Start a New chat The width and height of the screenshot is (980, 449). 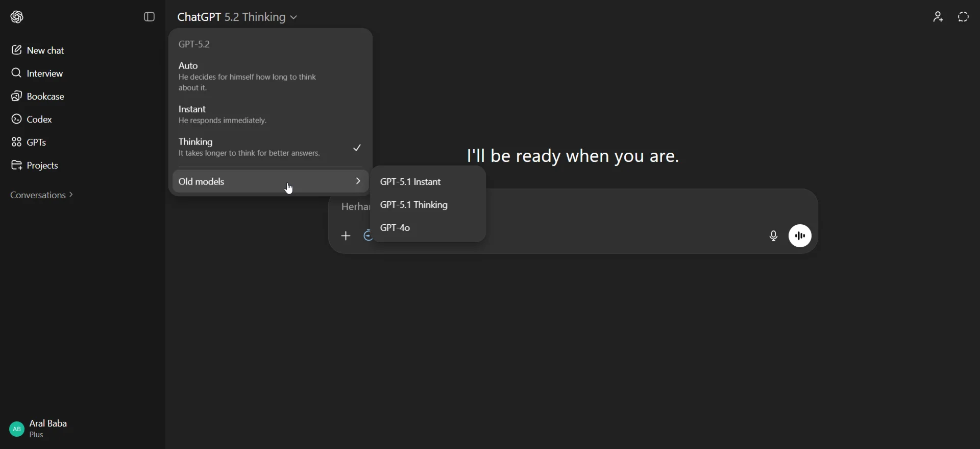click(x=38, y=50)
